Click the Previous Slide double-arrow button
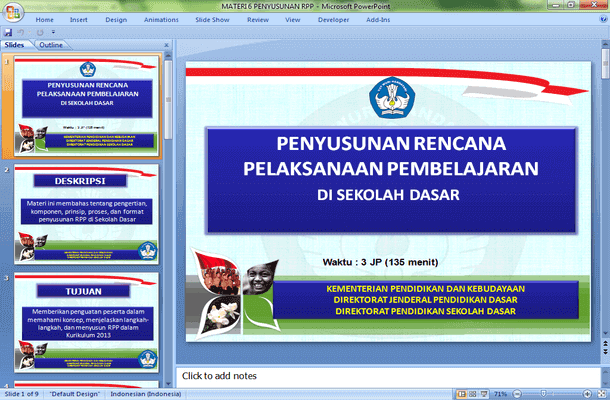 pos(605,344)
